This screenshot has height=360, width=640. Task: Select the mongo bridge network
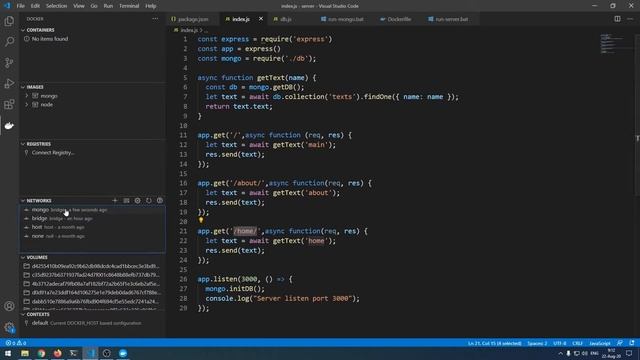pos(93,209)
